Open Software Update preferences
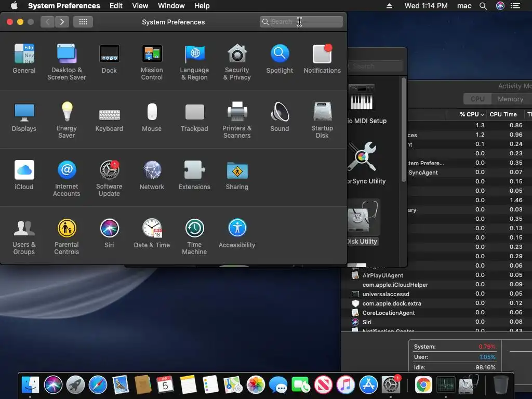Screen dimensions: 532x399 (109, 179)
